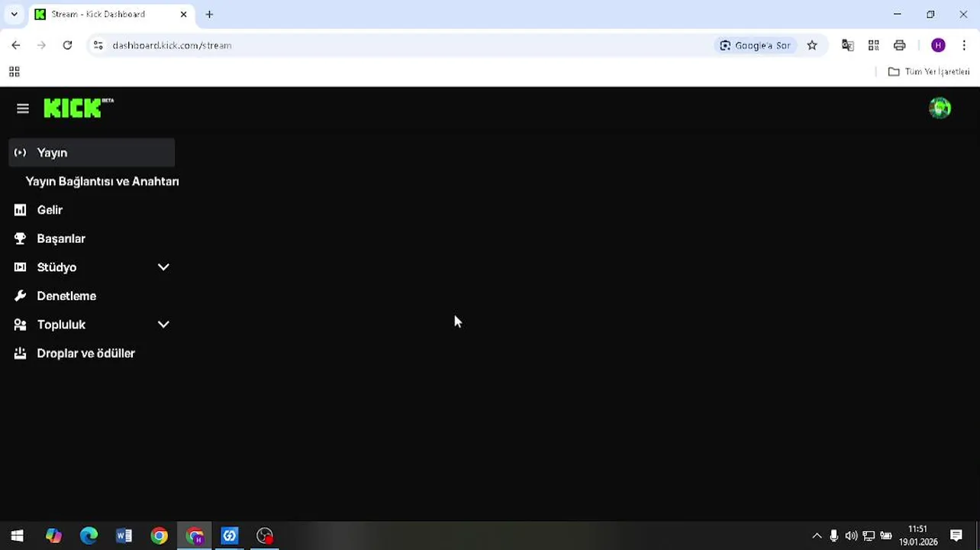Select Topluluk menu item
Viewport: 980px width, 550px height.
point(61,325)
